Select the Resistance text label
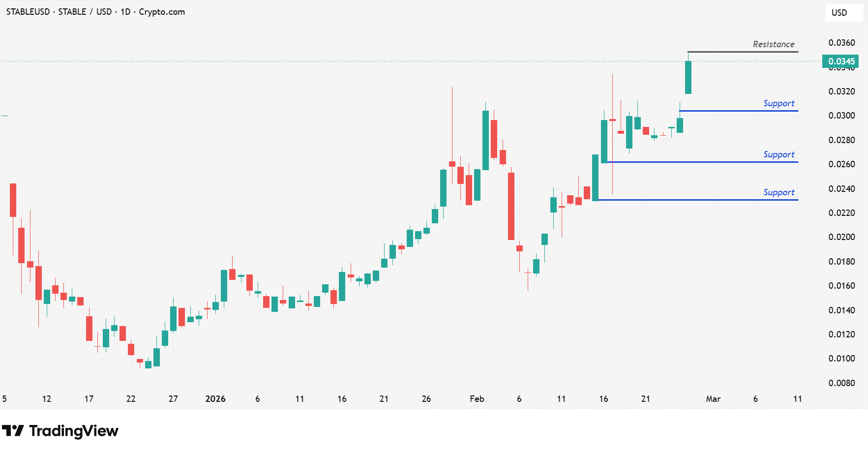This screenshot has width=868, height=453. click(773, 44)
